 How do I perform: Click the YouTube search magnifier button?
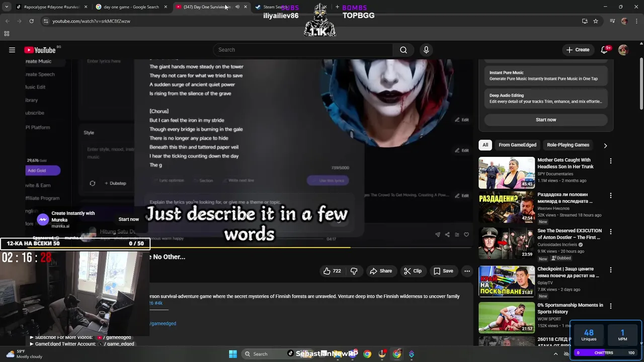click(x=404, y=50)
